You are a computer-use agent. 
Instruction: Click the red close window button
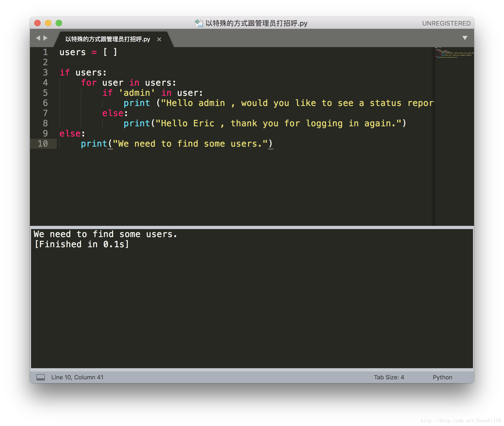[37, 23]
